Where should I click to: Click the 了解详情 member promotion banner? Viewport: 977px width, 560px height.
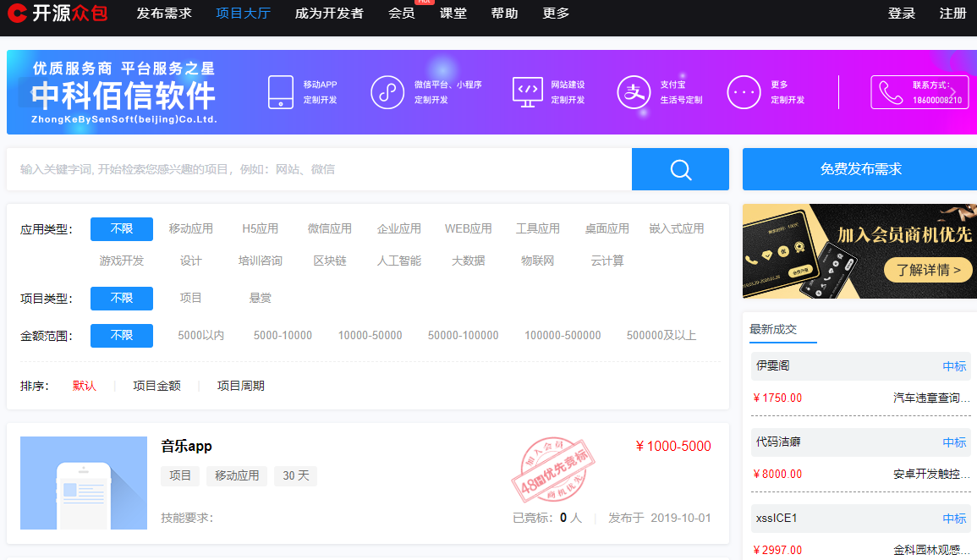coord(928,271)
